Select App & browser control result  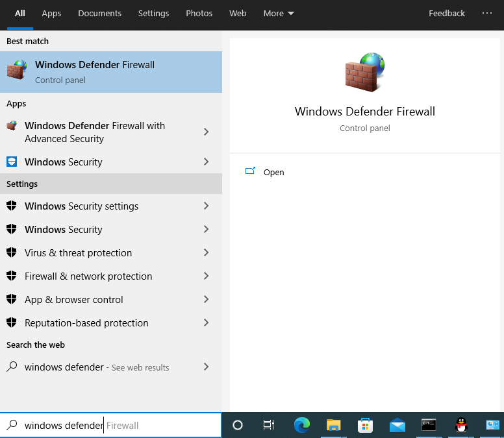coord(111,299)
